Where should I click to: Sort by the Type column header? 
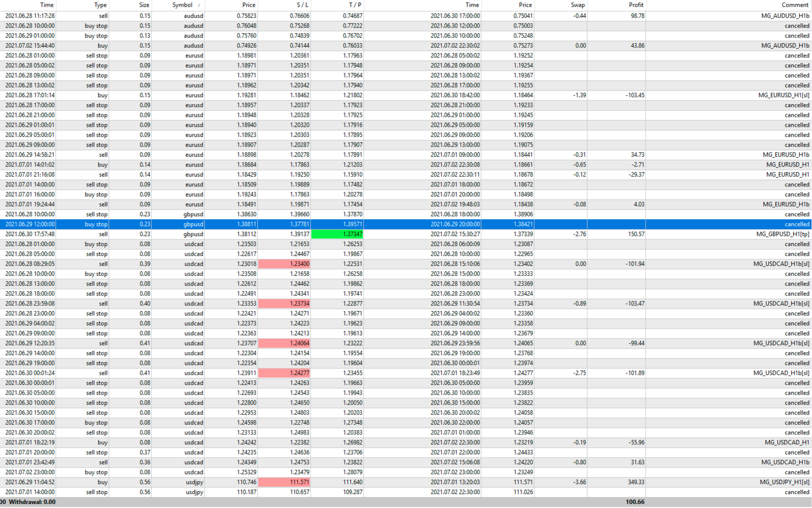tap(100, 5)
